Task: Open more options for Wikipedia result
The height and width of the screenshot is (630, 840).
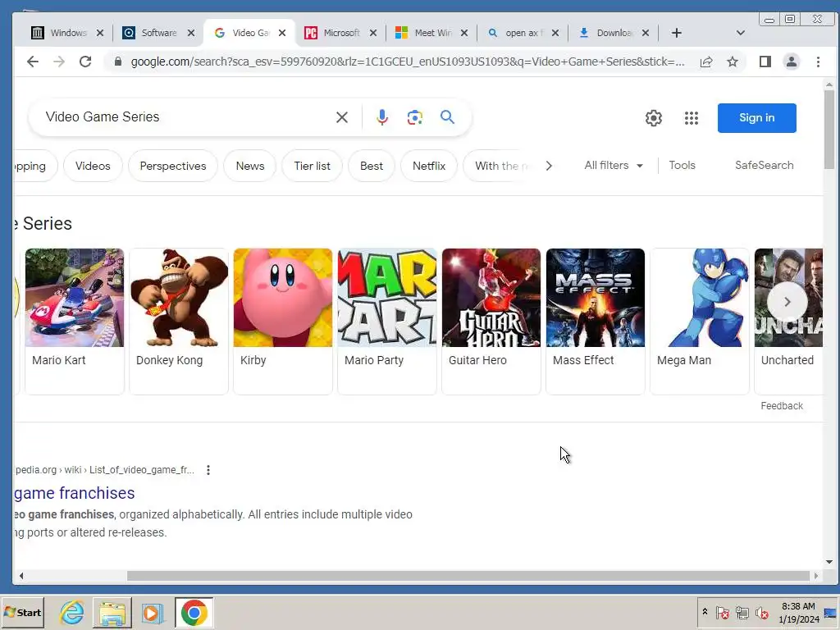Action: (208, 470)
